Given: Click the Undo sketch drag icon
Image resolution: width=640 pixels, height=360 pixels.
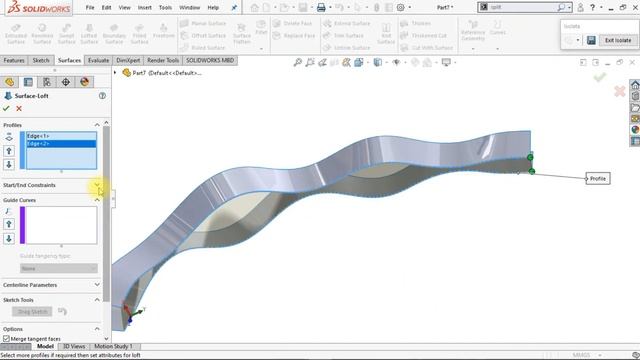Looking at the screenshot, I should (x=62, y=311).
